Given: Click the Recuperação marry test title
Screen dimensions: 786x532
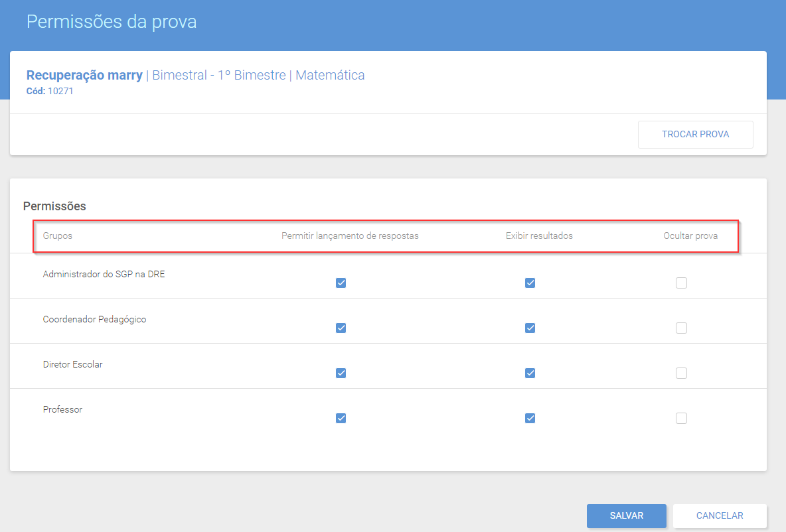Looking at the screenshot, I should pos(85,75).
